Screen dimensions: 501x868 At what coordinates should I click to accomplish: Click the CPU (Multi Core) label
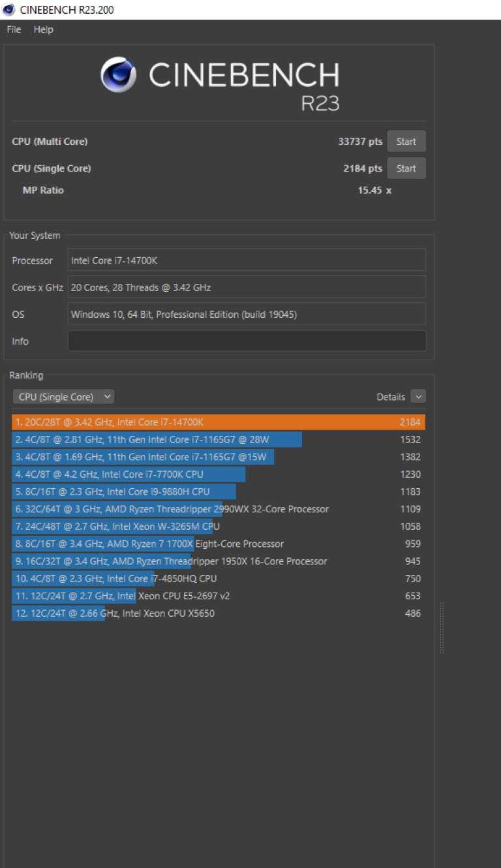pyautogui.click(x=50, y=142)
